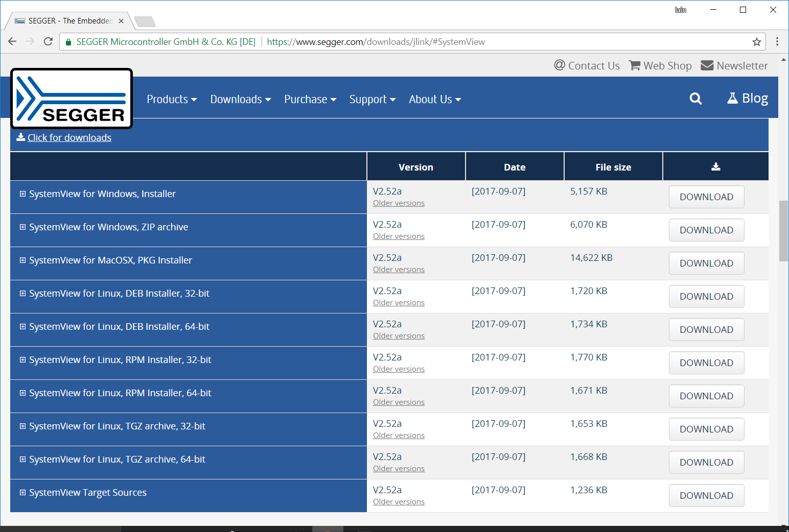Open Older versions for Linux DEB 64-bit
The width and height of the screenshot is (789, 532).
[399, 336]
